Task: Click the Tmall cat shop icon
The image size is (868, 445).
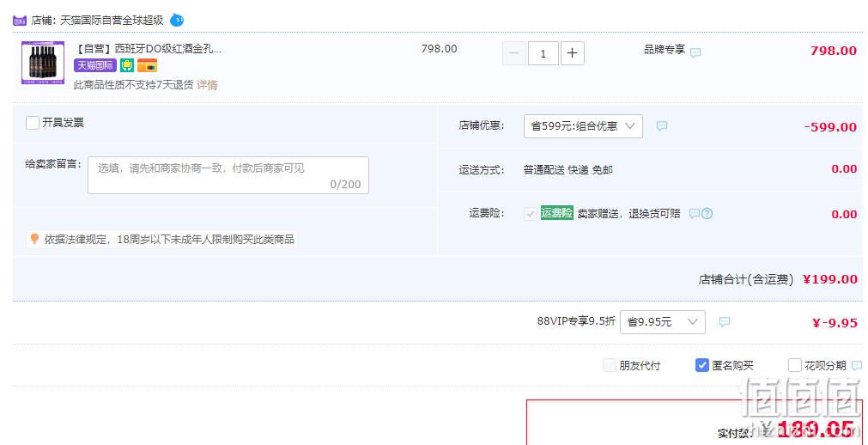Action: click(x=20, y=21)
